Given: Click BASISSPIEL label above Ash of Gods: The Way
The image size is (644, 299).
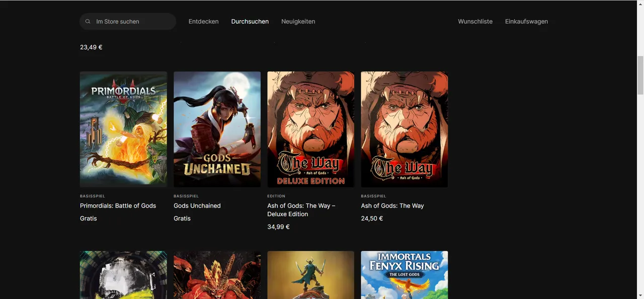Looking at the screenshot, I should point(373,196).
